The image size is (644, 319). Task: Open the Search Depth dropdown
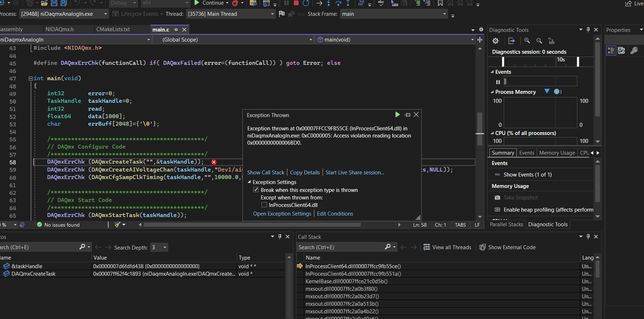tap(160, 247)
